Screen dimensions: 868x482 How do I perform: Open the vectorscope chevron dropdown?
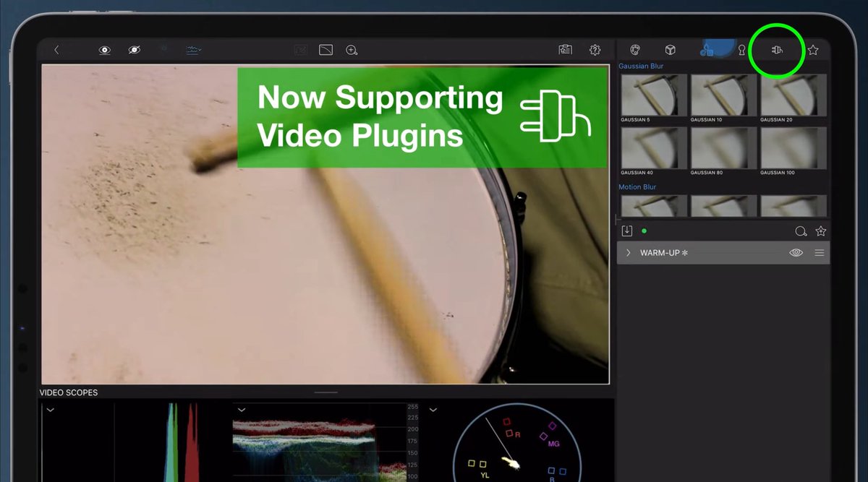pyautogui.click(x=433, y=410)
